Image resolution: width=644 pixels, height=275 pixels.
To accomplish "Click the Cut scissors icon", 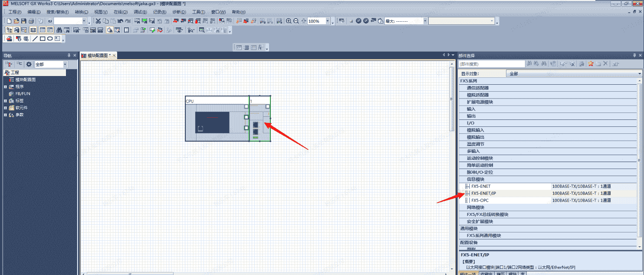I will click(x=98, y=21).
